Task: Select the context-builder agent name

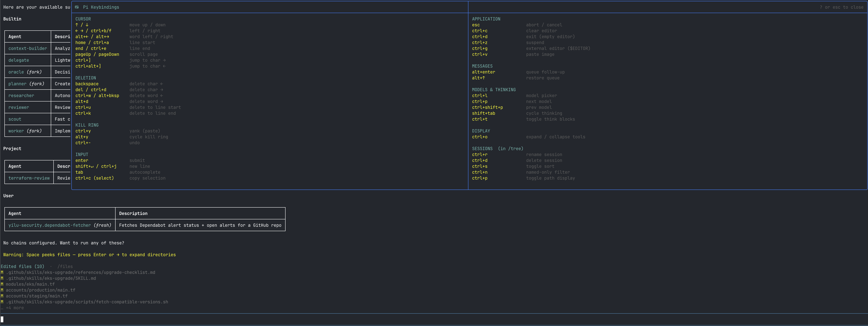Action: pos(28,48)
